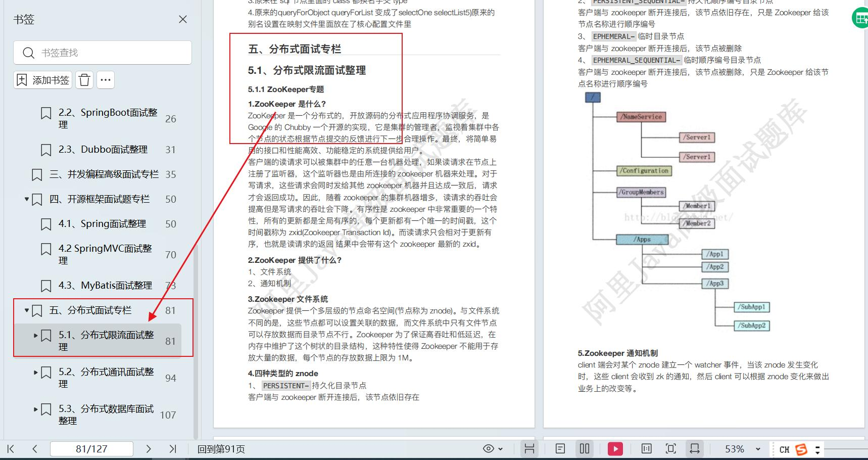This screenshot has height=460, width=868.
Task: Select bookmark 4.1、Spring面试整理
Action: click(102, 224)
